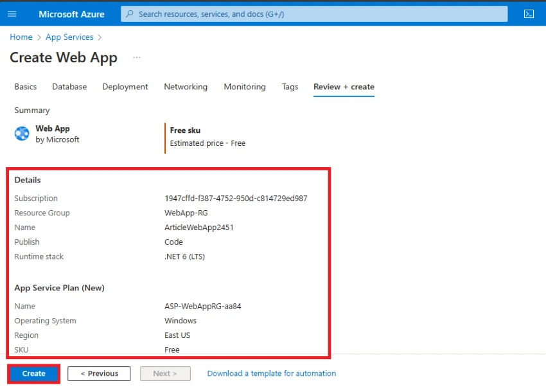The height and width of the screenshot is (392, 546).
Task: Select the Region value East US
Action: coord(177,335)
